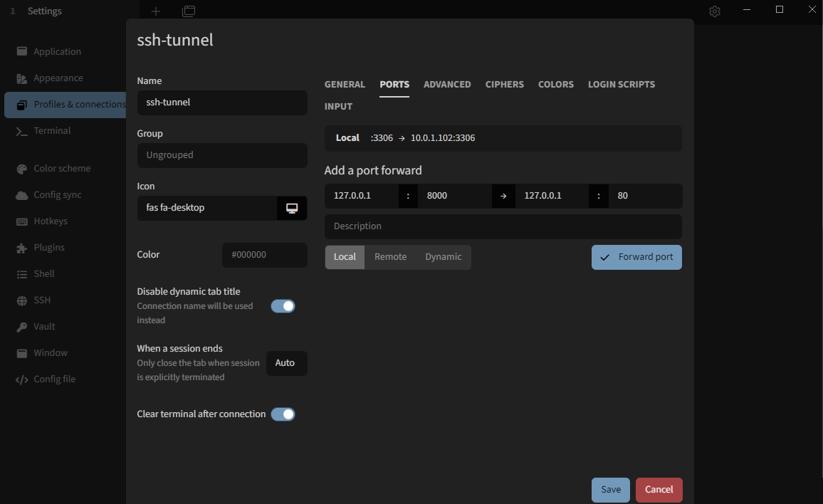Toggle Clear terminal after connection switch
The width and height of the screenshot is (823, 504).
pos(283,414)
